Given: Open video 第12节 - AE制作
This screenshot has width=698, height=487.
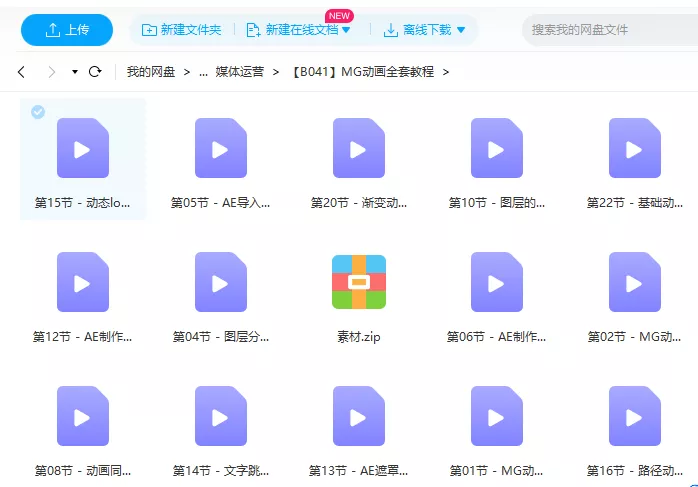Looking at the screenshot, I should click(x=83, y=282).
